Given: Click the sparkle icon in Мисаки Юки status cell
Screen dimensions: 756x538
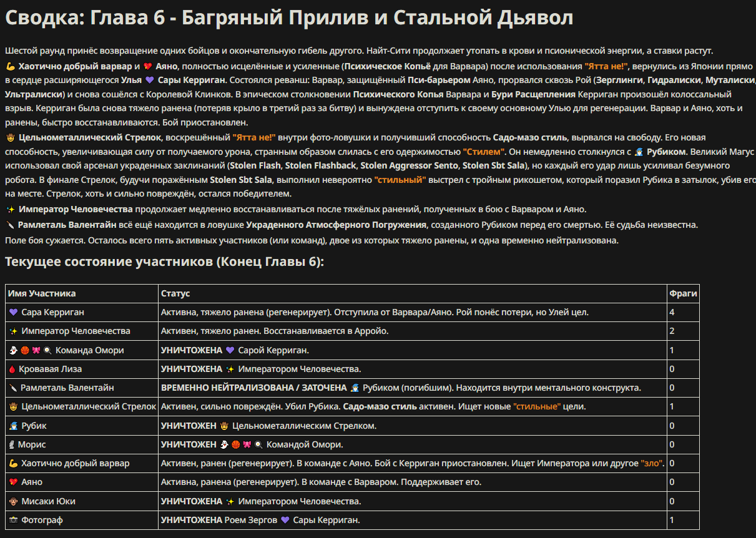Looking at the screenshot, I should coord(230,501).
